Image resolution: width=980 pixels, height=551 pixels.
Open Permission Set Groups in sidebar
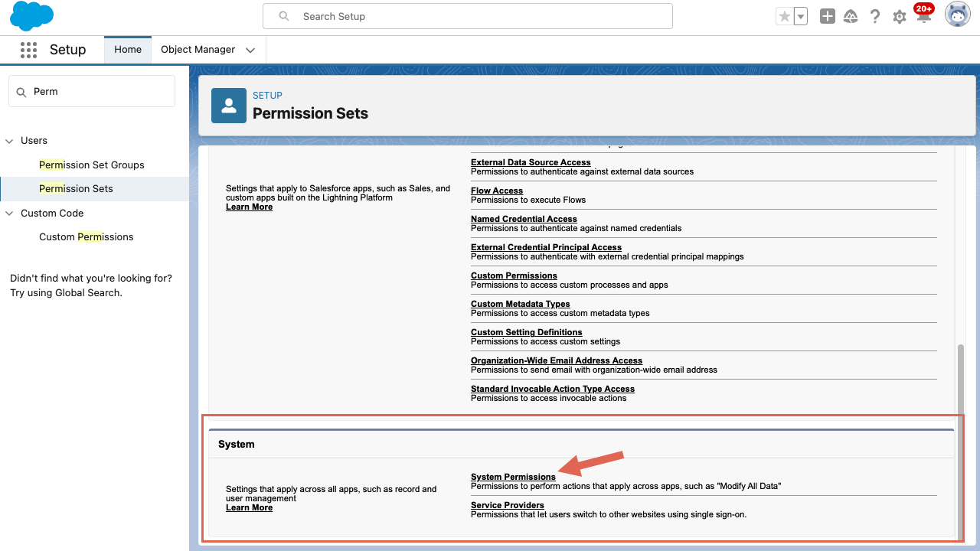tap(92, 165)
